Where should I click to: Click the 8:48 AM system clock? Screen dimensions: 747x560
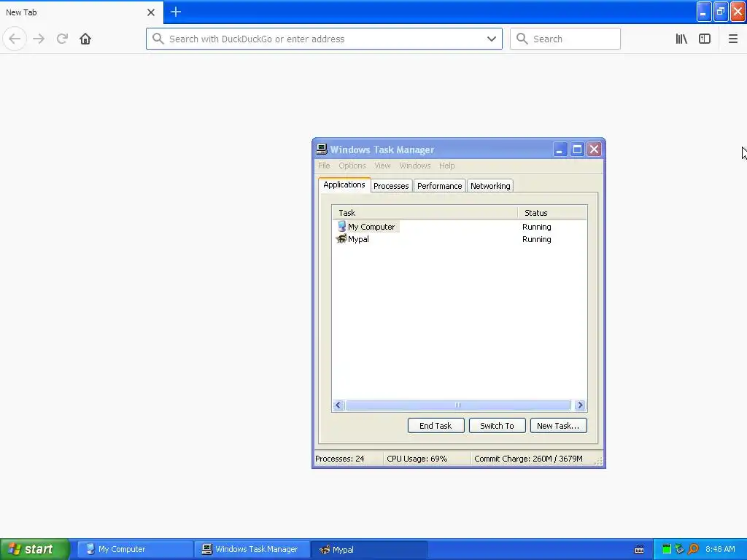(x=720, y=549)
